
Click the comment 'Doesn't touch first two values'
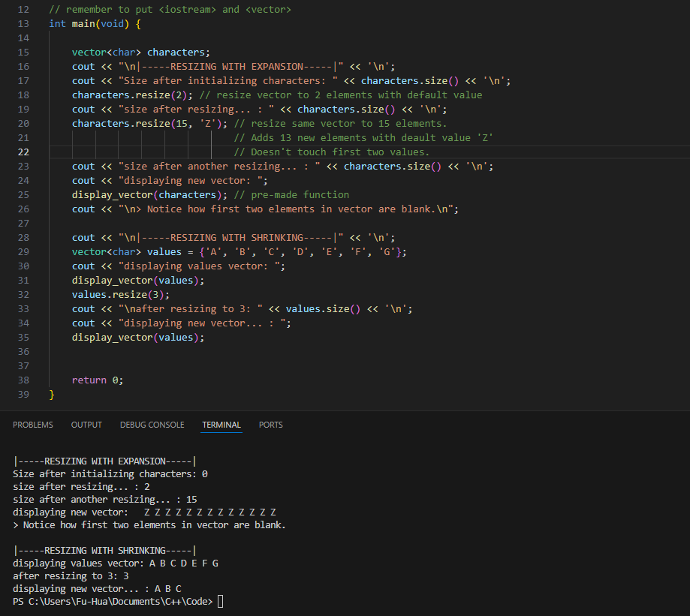click(x=332, y=152)
